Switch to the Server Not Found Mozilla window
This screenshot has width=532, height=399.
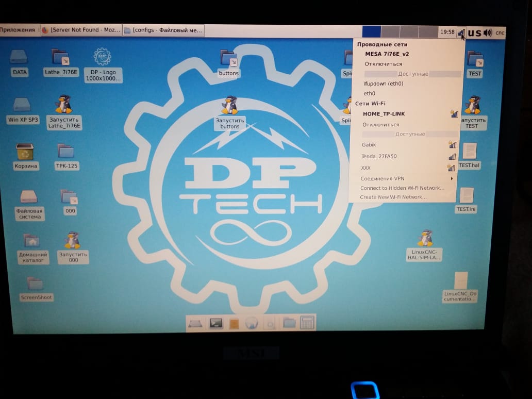click(81, 30)
